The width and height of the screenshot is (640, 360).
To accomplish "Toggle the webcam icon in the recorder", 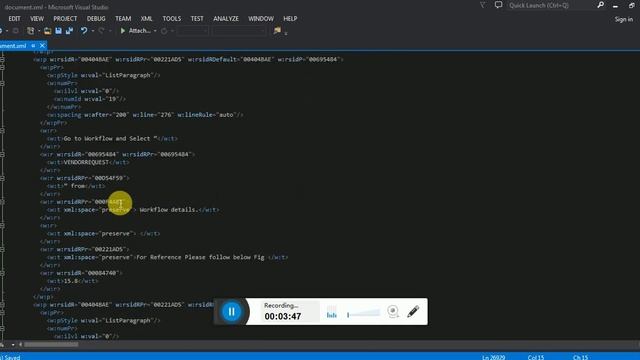I will tap(393, 311).
